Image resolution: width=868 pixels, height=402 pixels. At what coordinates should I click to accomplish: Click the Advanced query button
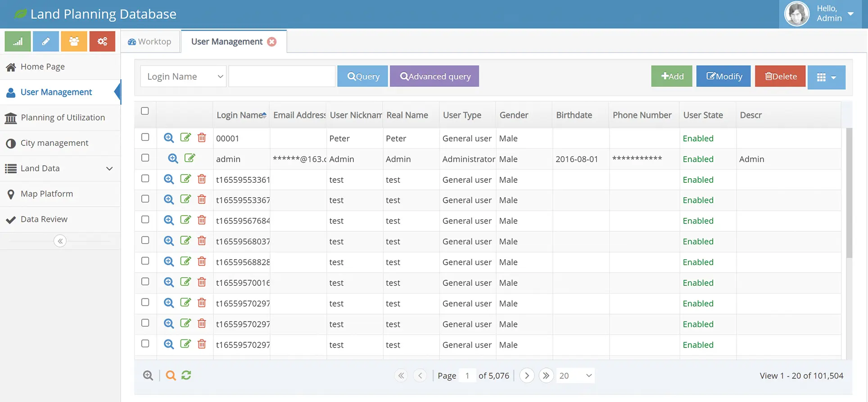coord(434,77)
